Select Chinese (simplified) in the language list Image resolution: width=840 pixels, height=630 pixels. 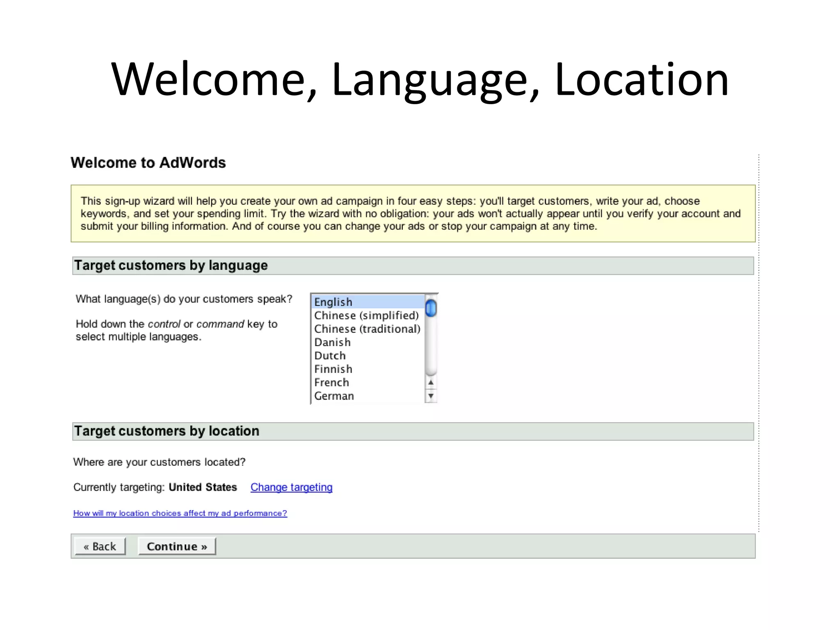pos(368,315)
